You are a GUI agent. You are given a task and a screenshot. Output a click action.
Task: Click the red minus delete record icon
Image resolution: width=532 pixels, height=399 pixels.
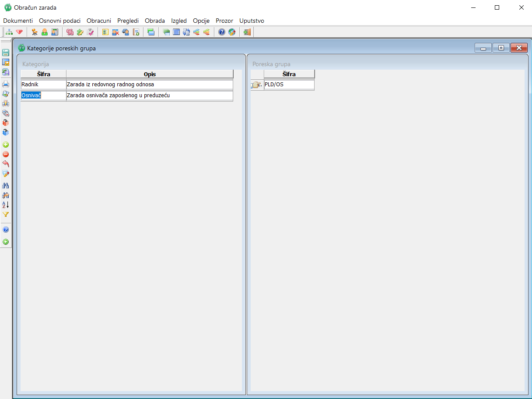click(x=6, y=154)
